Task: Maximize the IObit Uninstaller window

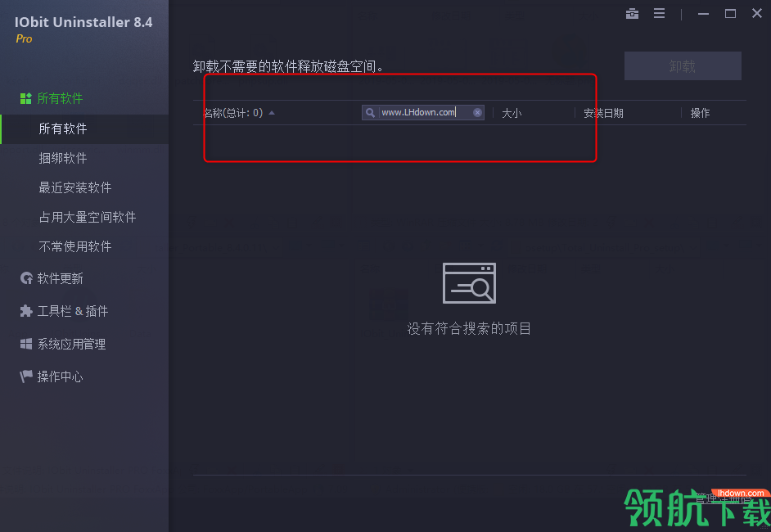Action: (730, 14)
